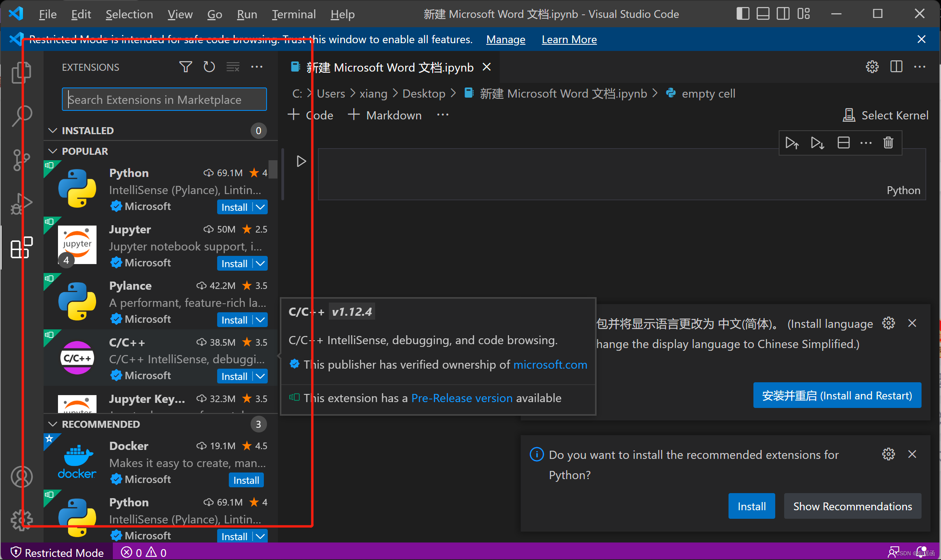The image size is (941, 560).
Task: Open the Explorer view in activity bar
Action: coord(21,73)
